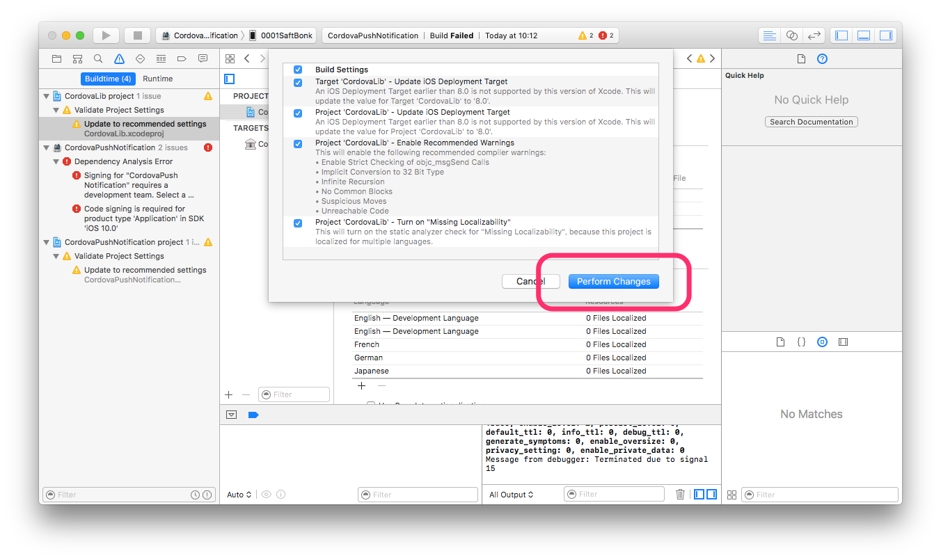Open the Project navigator folder icon
Screen dimensions: 941x560
[57, 58]
